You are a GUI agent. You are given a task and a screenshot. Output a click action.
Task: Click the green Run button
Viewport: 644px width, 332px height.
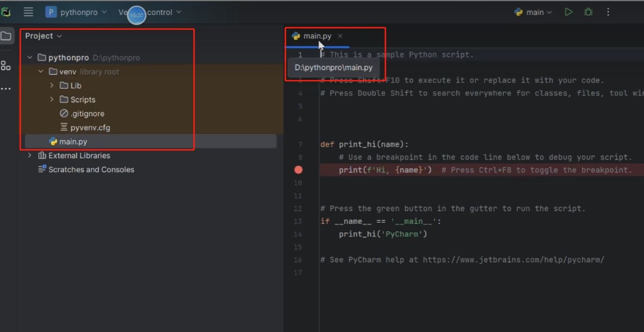568,12
